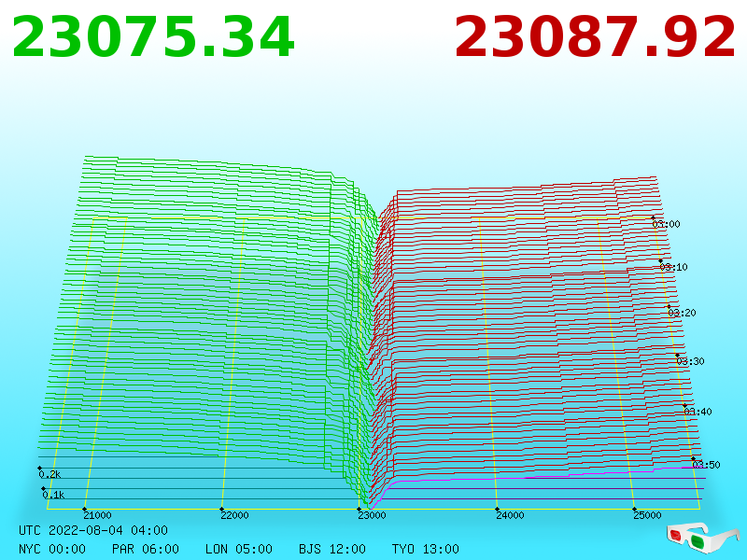Click the BJS 12:00 time label
747x560 pixels.
[332, 549]
